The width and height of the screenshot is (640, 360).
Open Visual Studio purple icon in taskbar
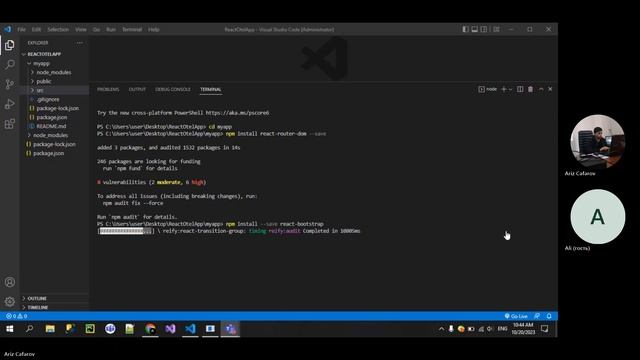[x=170, y=329]
